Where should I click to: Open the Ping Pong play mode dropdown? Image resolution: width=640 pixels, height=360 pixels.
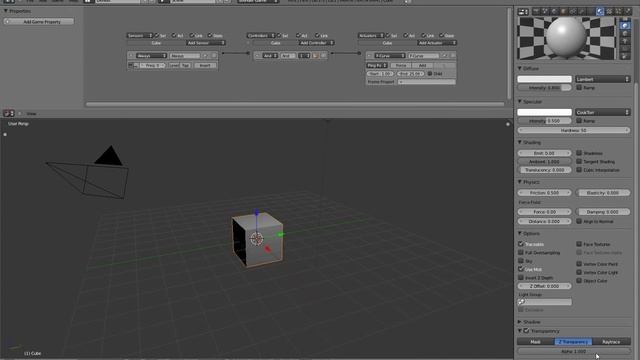click(377, 65)
